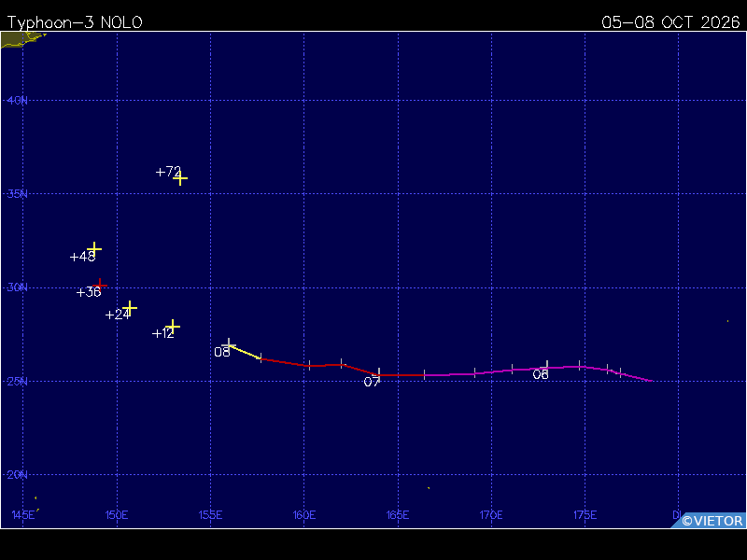Click the yellow +48 hour forecast cross
The height and width of the screenshot is (560, 747).
(94, 248)
